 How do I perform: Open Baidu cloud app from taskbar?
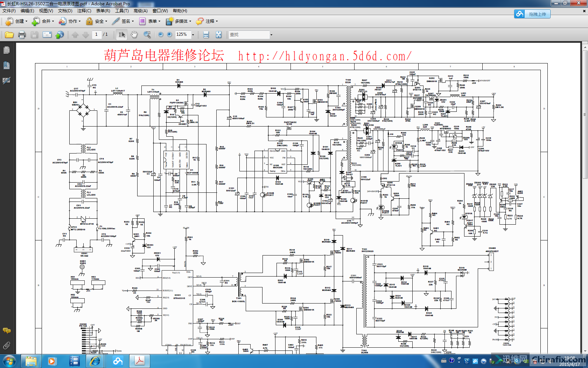point(118,361)
